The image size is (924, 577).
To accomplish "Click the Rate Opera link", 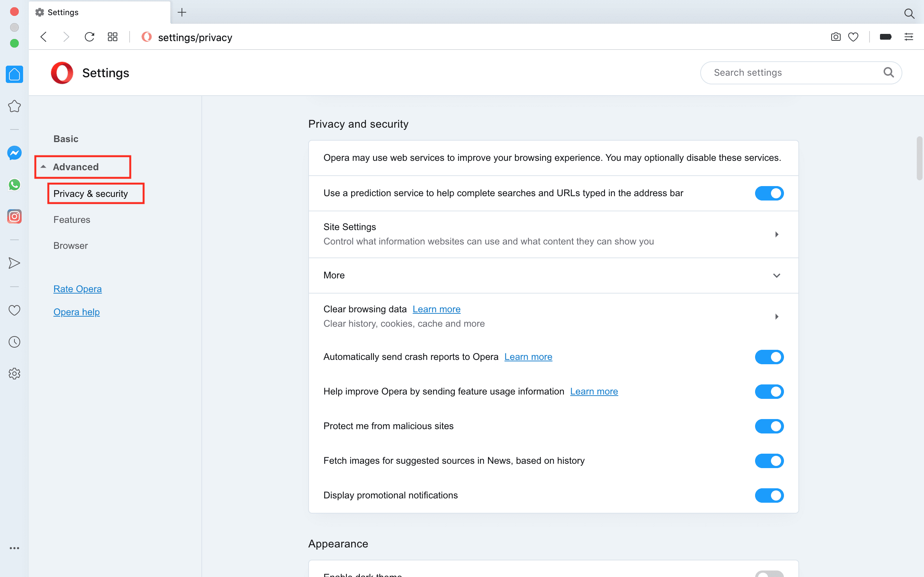I will [x=78, y=289].
